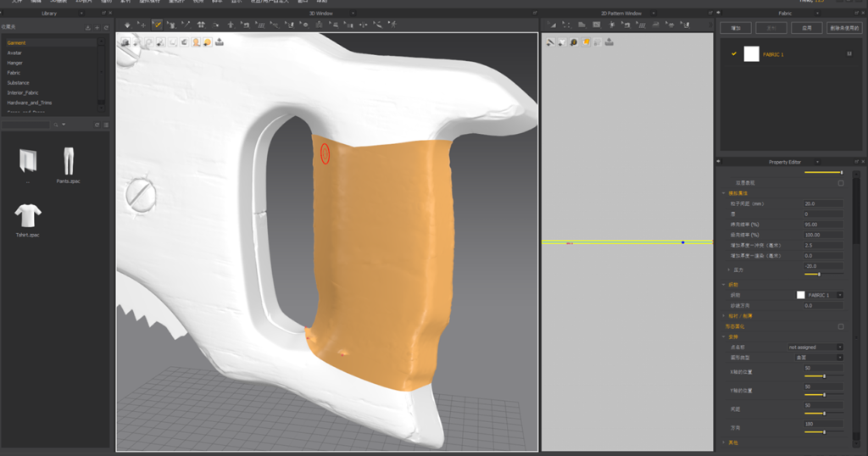Click the first icon in 3D toolbar

pos(127,25)
